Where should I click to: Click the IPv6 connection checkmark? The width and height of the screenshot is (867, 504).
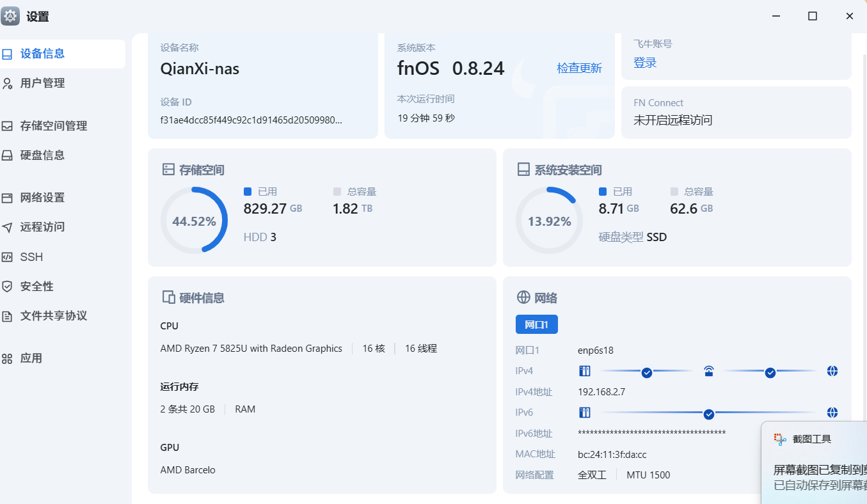(x=709, y=414)
